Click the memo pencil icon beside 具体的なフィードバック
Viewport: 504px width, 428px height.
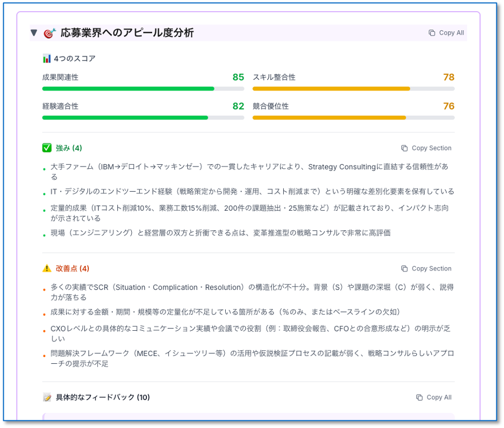pyautogui.click(x=47, y=397)
